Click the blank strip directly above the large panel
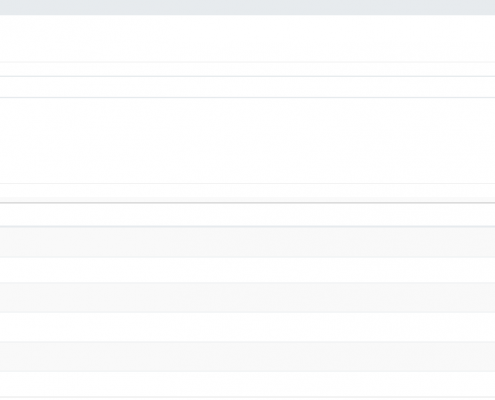The image size is (495, 400). coord(247,87)
